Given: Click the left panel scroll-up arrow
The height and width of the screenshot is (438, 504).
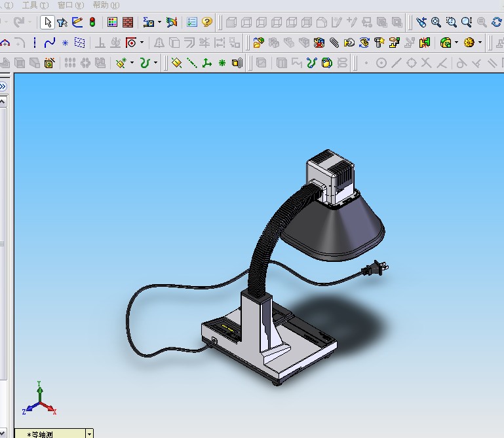Looking at the screenshot, I should [x=3, y=102].
